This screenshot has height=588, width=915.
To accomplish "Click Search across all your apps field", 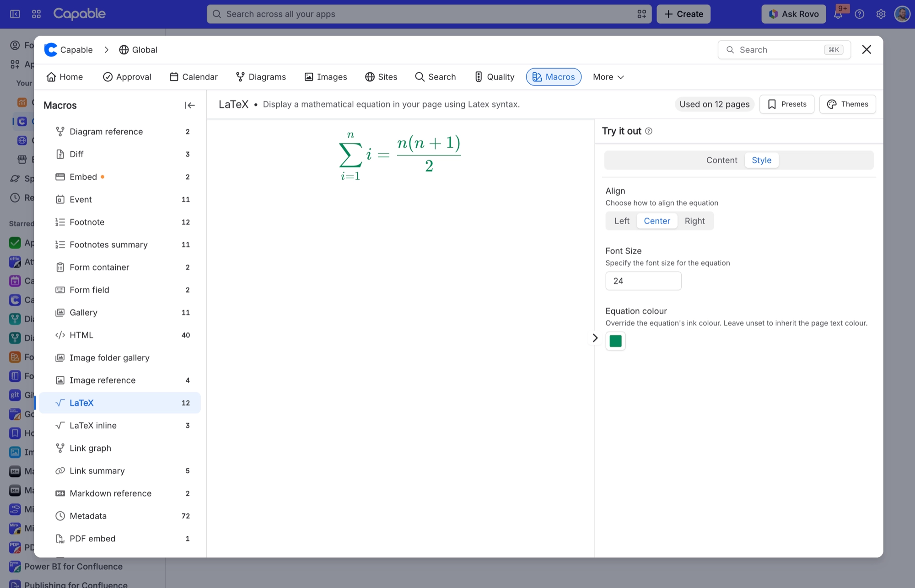I will pyautogui.click(x=429, y=14).
